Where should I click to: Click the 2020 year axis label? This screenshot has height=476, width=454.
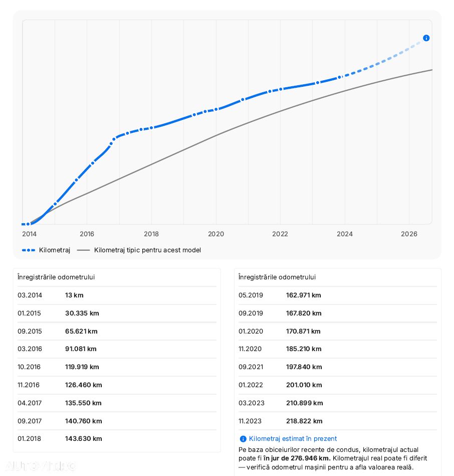tap(216, 234)
